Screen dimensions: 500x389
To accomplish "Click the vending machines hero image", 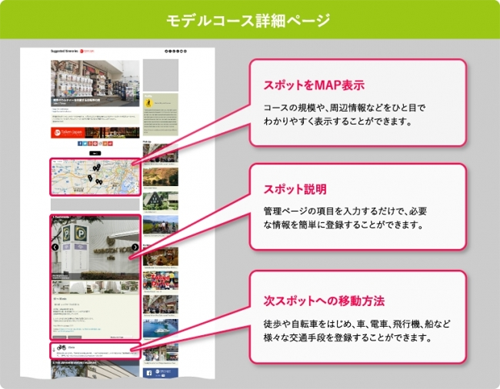I will click(x=95, y=83).
